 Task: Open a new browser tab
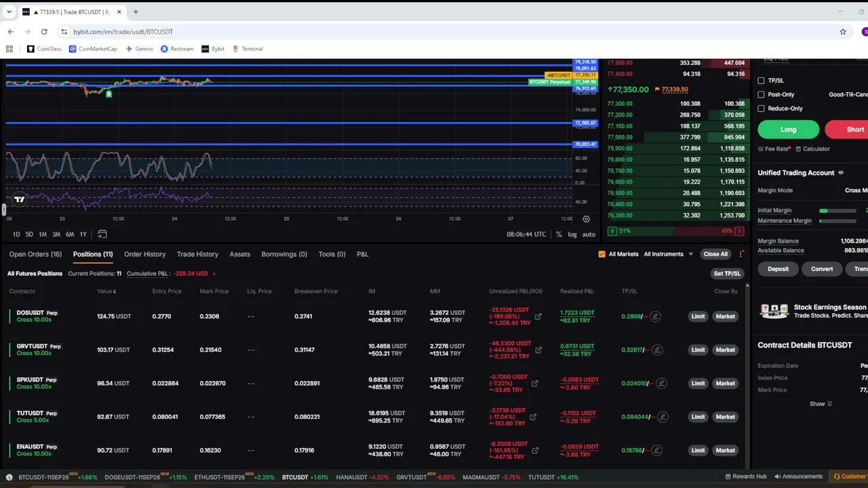pyautogui.click(x=136, y=12)
